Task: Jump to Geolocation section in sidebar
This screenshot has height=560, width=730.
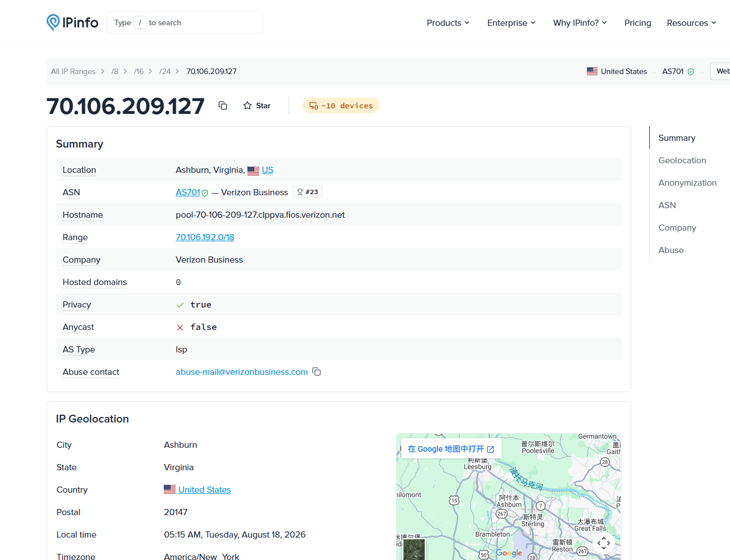Action: (682, 160)
